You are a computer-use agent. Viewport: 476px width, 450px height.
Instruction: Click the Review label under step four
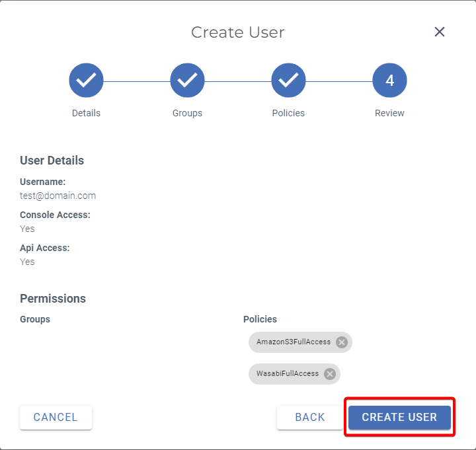pos(389,113)
